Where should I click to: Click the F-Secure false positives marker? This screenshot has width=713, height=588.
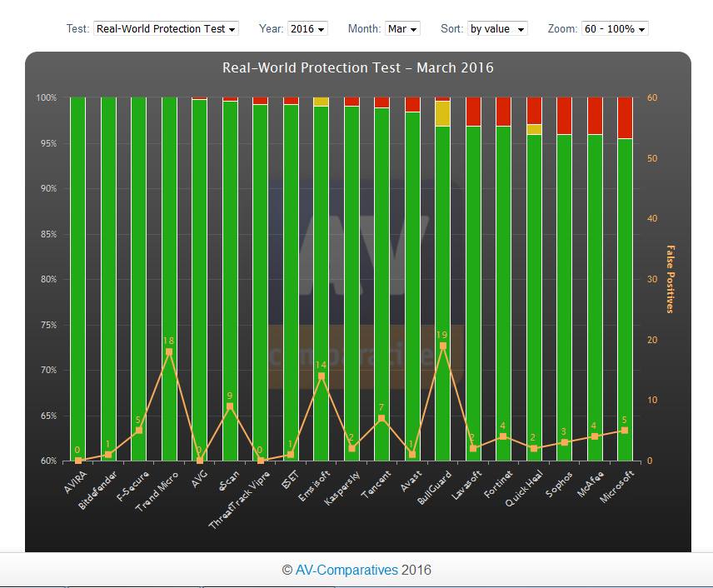tap(139, 431)
